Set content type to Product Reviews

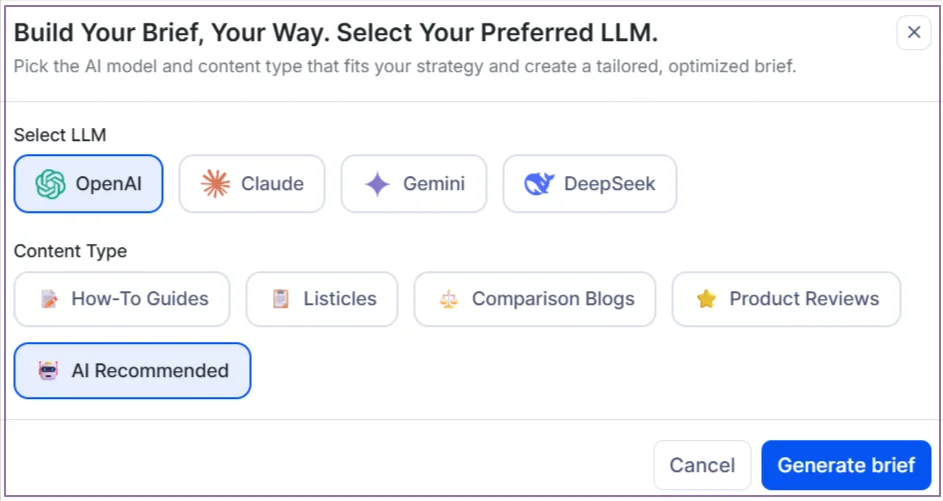point(786,299)
